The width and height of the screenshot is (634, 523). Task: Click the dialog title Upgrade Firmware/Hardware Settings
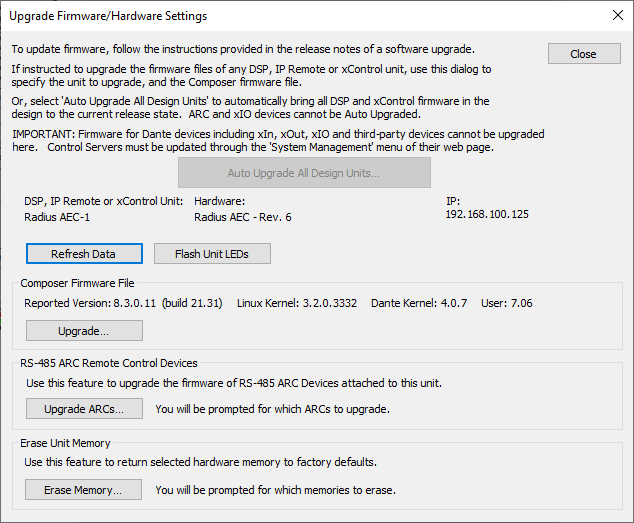(108, 16)
